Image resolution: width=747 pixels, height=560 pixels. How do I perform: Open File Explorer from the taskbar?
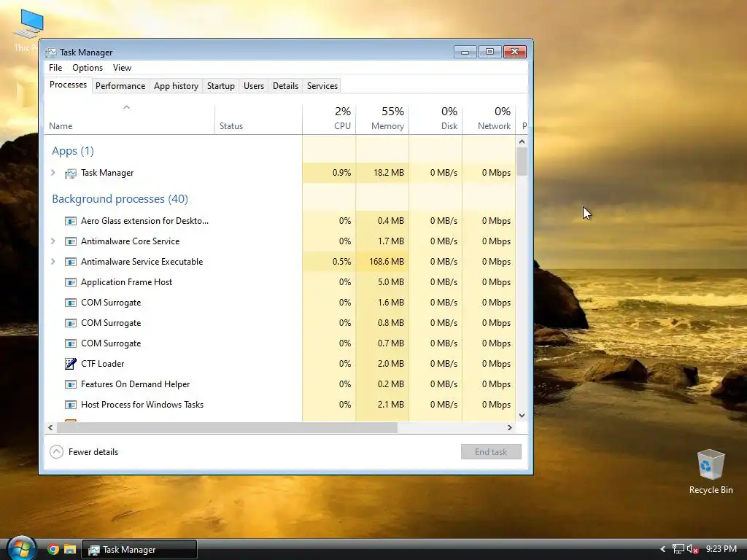[x=70, y=550]
